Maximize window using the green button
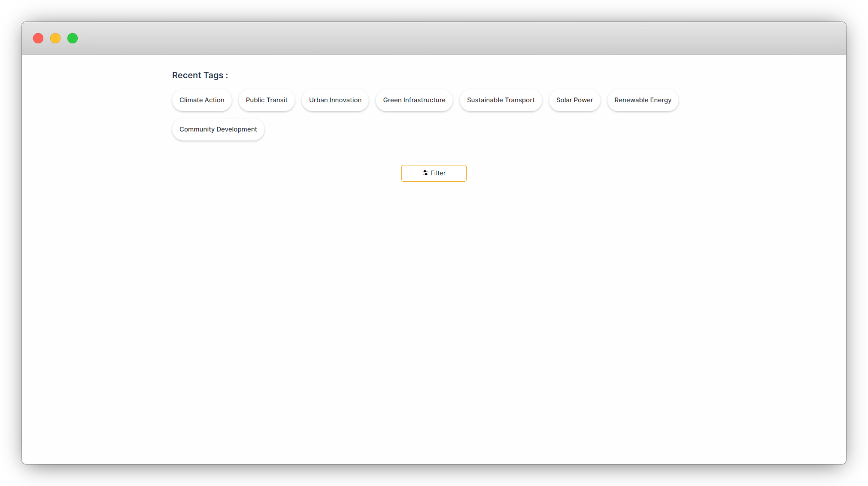Viewport: 868px width, 486px height. point(73,38)
